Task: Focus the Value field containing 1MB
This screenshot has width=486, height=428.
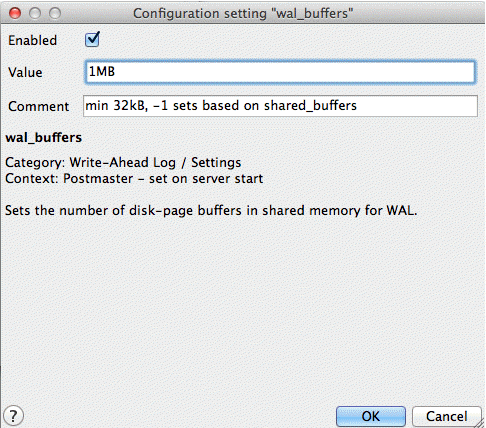Action: [x=280, y=72]
